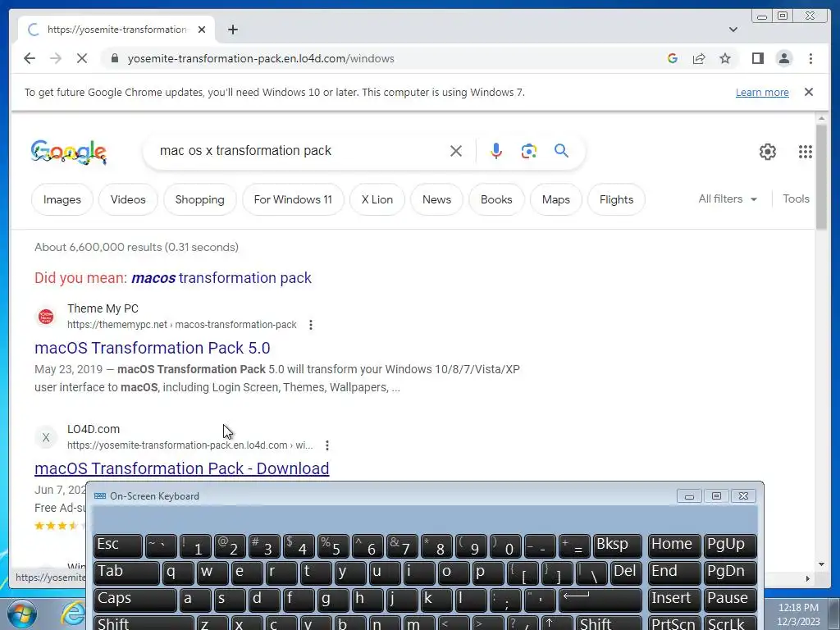840x630 pixels.
Task: Switch to the Shopping filter
Action: [x=200, y=199]
